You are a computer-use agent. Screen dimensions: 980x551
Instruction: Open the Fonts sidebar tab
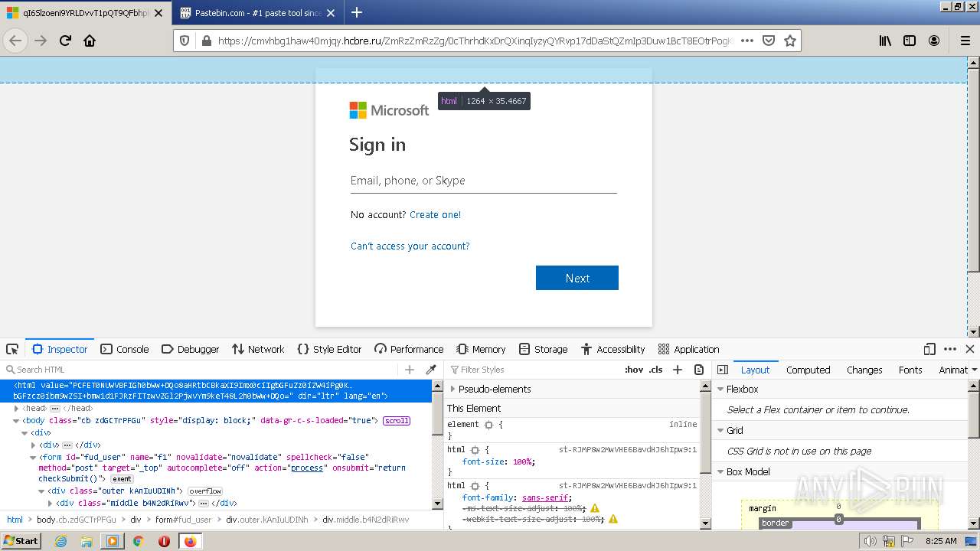pos(910,370)
